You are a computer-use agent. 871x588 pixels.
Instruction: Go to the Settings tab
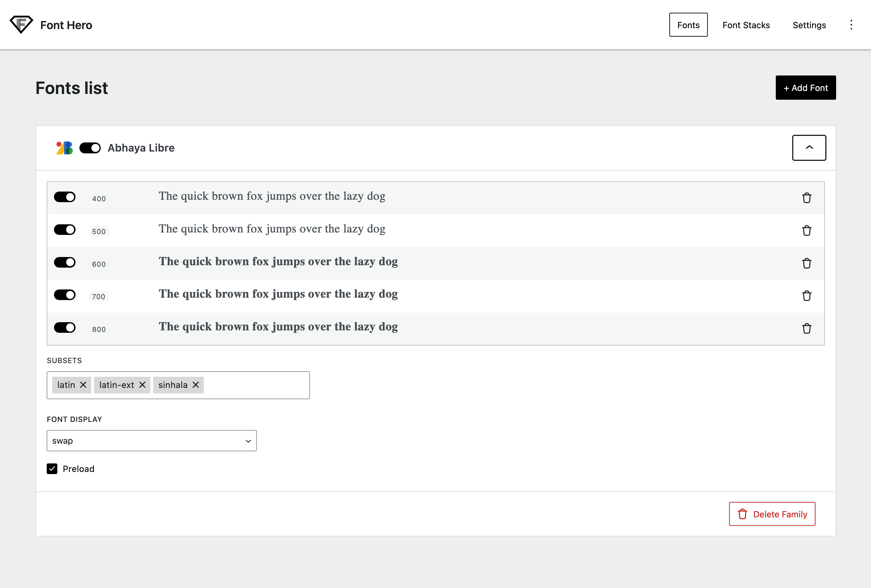(809, 25)
